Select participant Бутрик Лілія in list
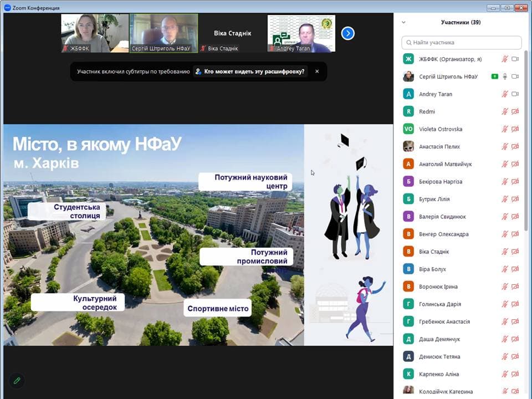The height and width of the screenshot is (399, 532). click(462, 199)
